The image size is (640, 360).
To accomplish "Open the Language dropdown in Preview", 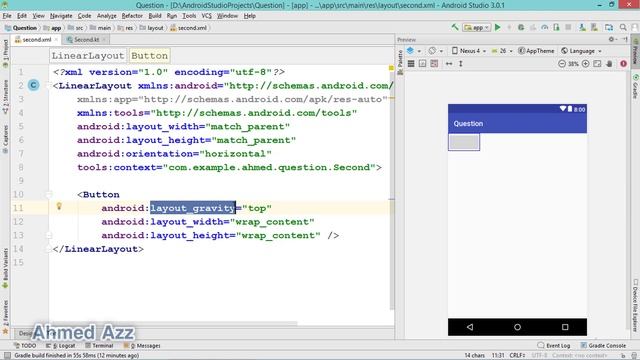I will [x=581, y=51].
